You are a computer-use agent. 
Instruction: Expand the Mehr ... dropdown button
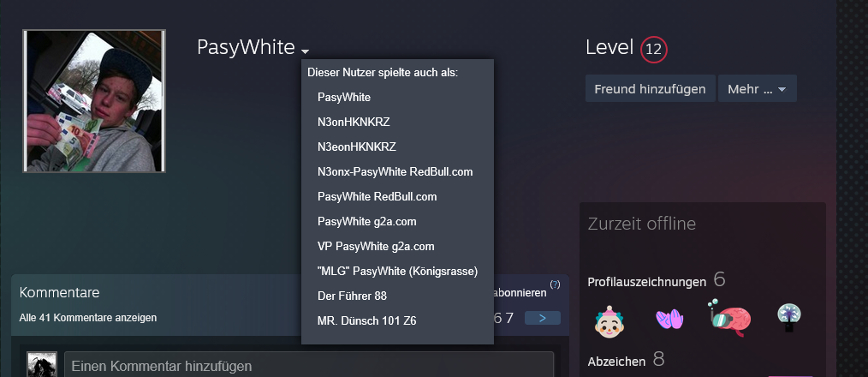[x=758, y=89]
